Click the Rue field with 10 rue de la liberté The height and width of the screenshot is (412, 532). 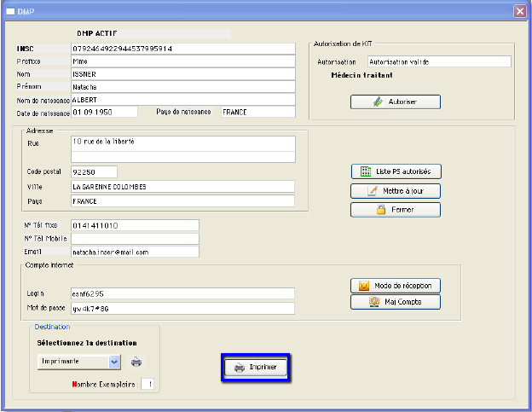[183, 143]
